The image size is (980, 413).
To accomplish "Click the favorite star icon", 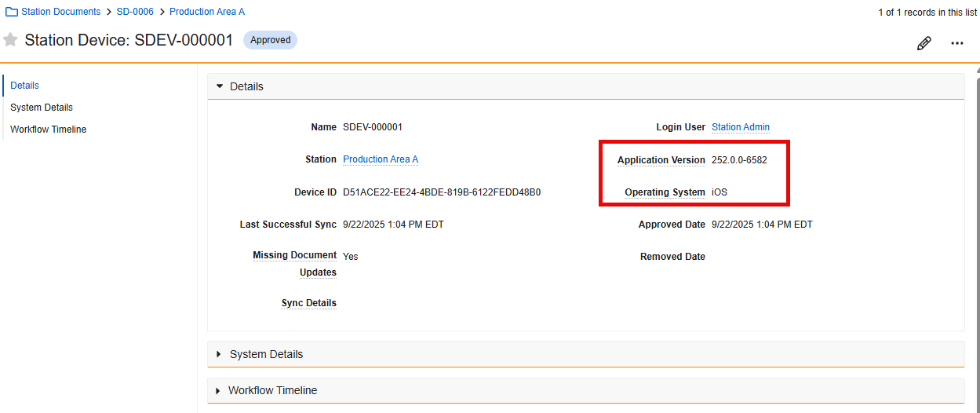I will 10,40.
